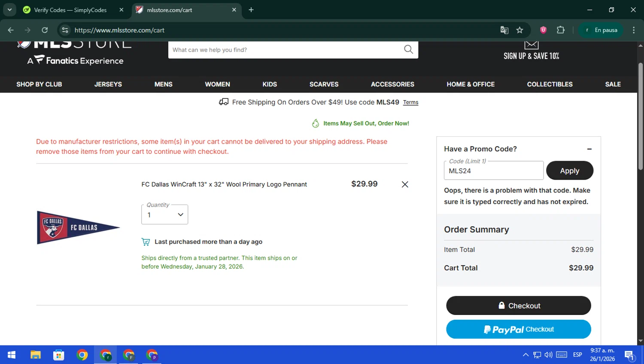Open the Collectibles menu
Screen dimensions: 644x364
pos(550,84)
